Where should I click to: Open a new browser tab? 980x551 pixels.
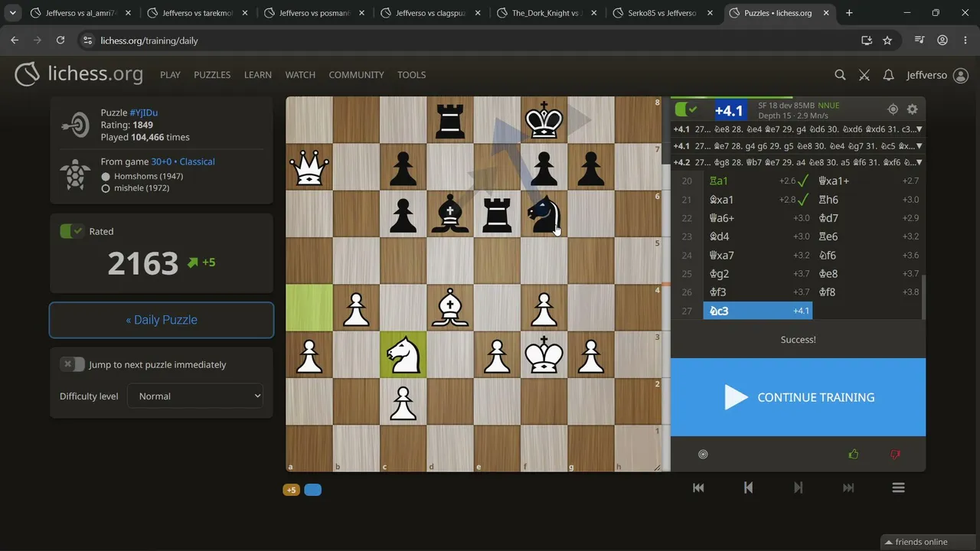pyautogui.click(x=849, y=13)
